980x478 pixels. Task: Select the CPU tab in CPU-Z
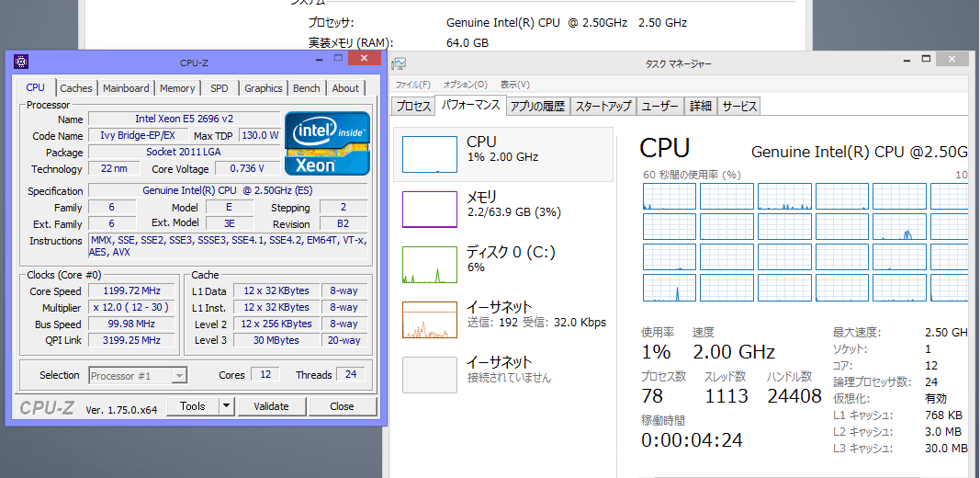click(36, 87)
